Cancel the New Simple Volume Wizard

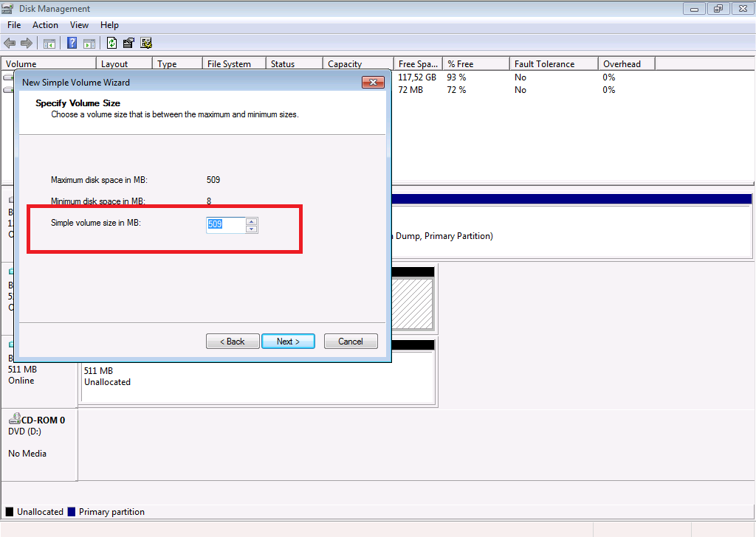tap(351, 342)
